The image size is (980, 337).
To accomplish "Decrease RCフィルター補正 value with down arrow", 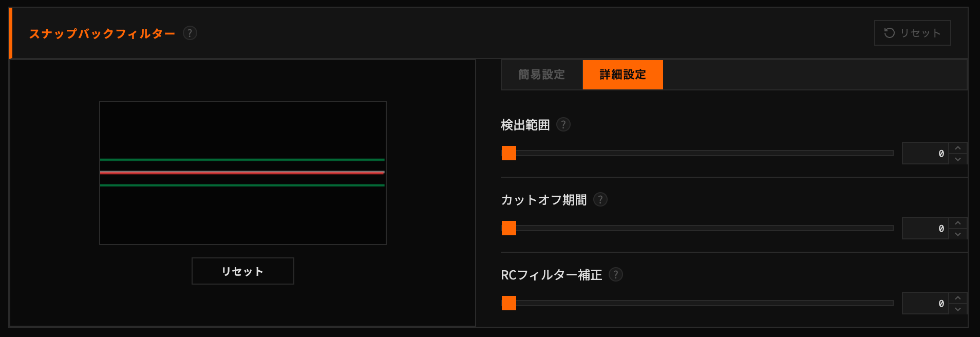I will pos(958,309).
